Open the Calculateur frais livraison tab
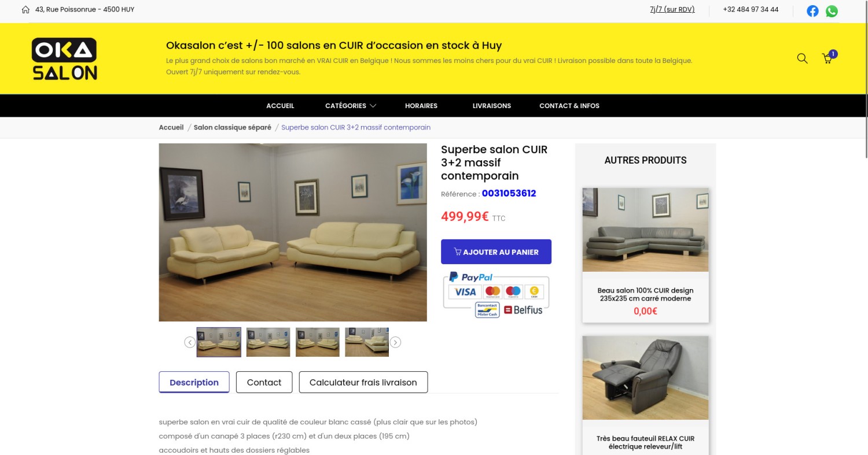 click(x=363, y=382)
